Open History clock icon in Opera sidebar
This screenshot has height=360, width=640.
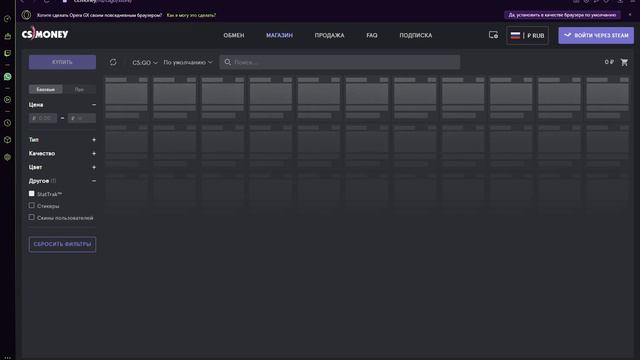(7, 123)
